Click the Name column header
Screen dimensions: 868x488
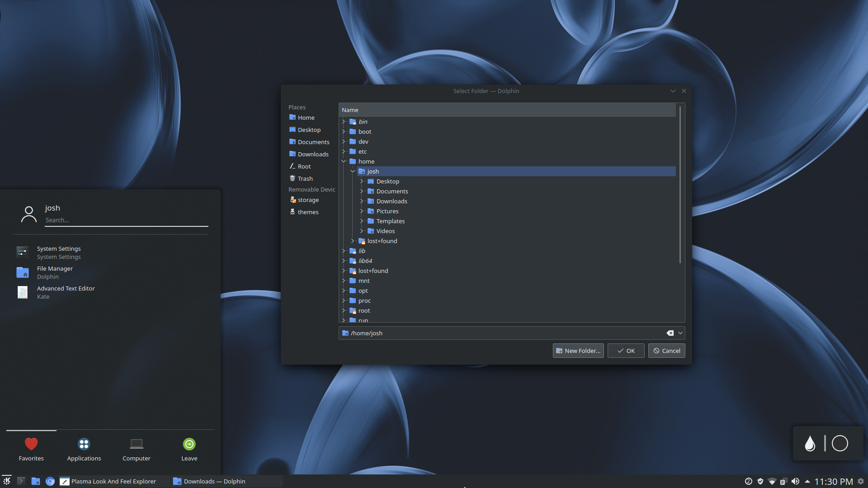(x=507, y=110)
